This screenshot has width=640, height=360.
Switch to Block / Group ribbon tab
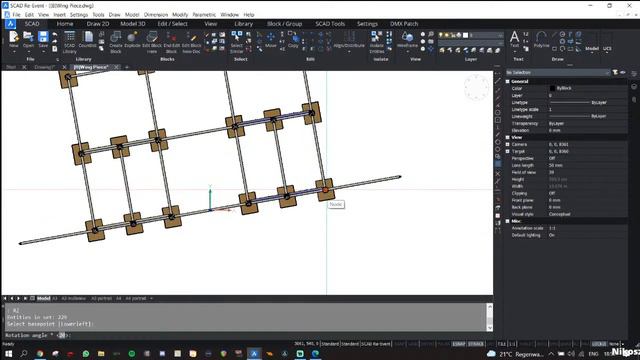[x=284, y=24]
